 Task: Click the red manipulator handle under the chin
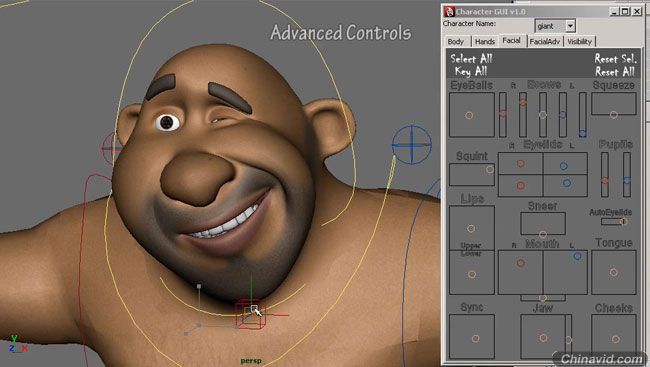pos(250,314)
